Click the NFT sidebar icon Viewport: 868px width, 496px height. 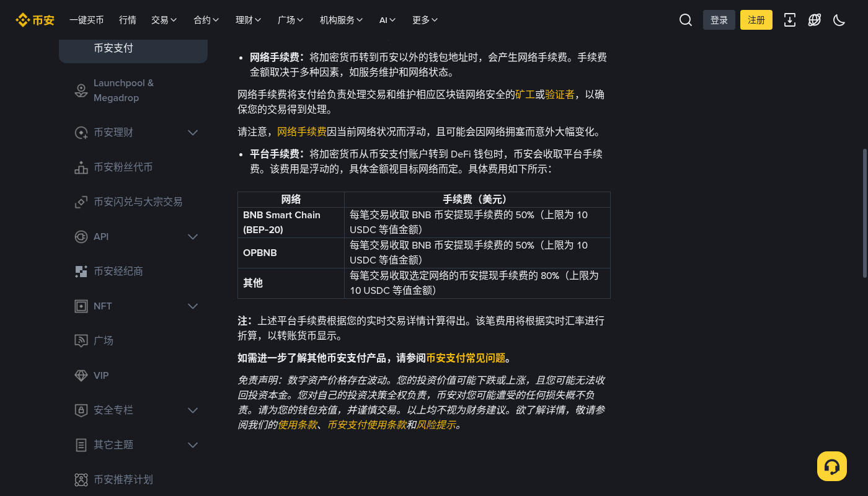pyautogui.click(x=81, y=306)
